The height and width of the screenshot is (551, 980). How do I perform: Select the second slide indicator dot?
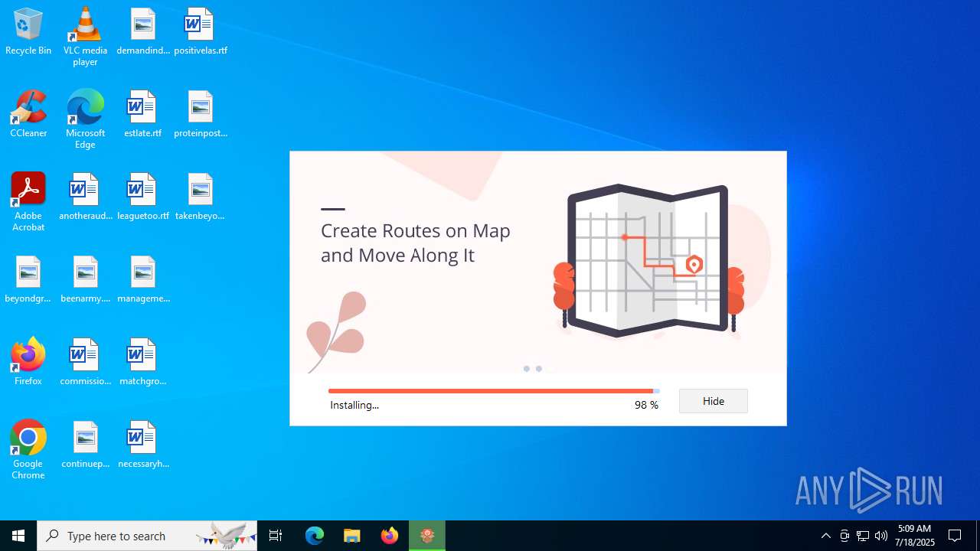point(539,369)
